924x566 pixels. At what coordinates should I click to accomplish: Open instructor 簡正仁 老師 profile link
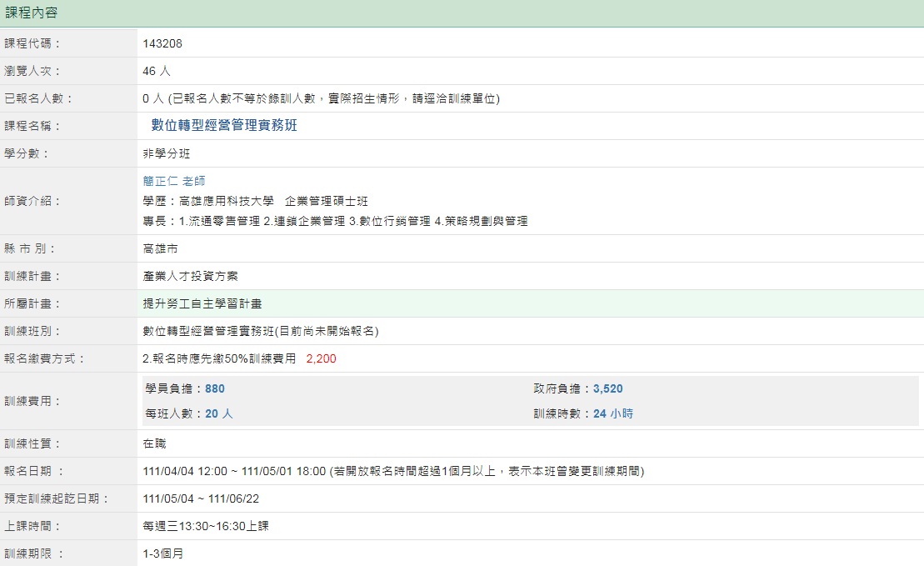point(174,181)
